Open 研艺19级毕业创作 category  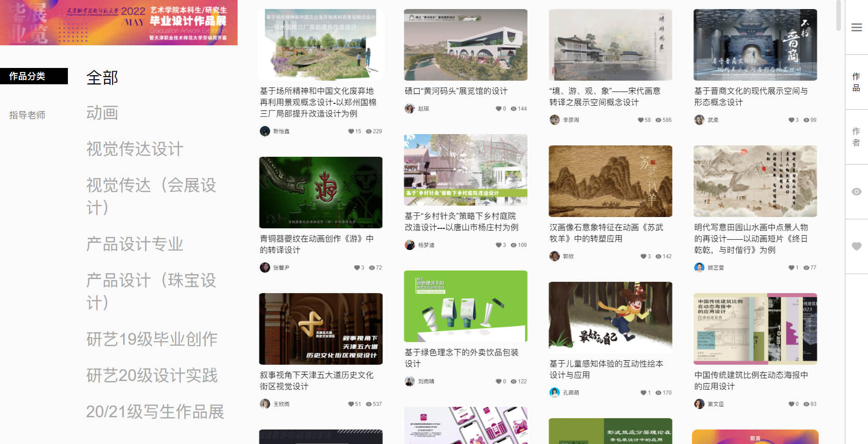(152, 339)
